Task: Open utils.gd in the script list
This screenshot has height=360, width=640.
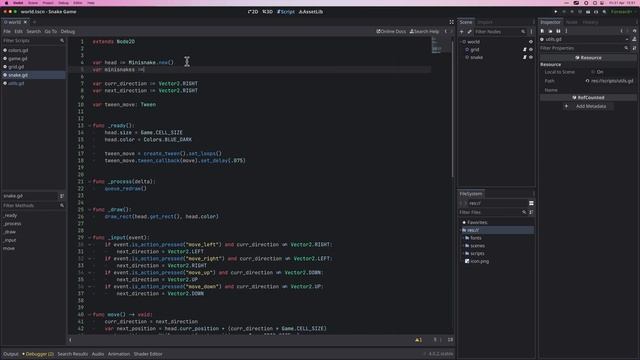Action: coord(16,83)
